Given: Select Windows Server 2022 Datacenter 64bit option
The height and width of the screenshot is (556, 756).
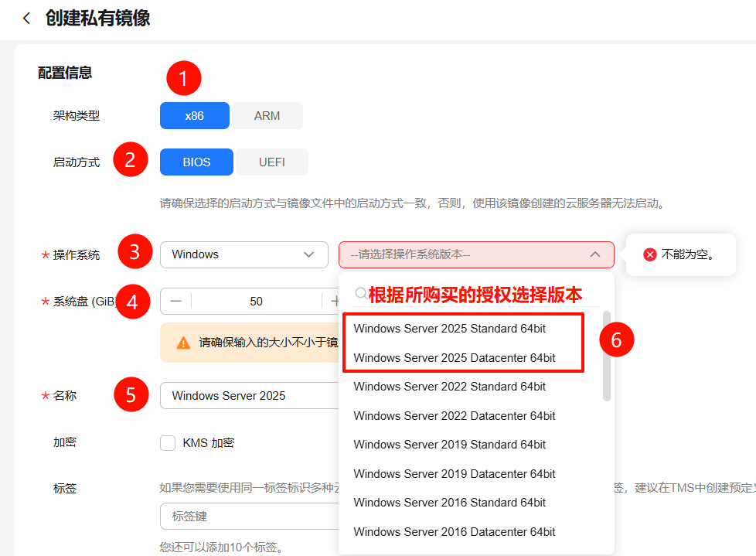Looking at the screenshot, I should [x=454, y=415].
